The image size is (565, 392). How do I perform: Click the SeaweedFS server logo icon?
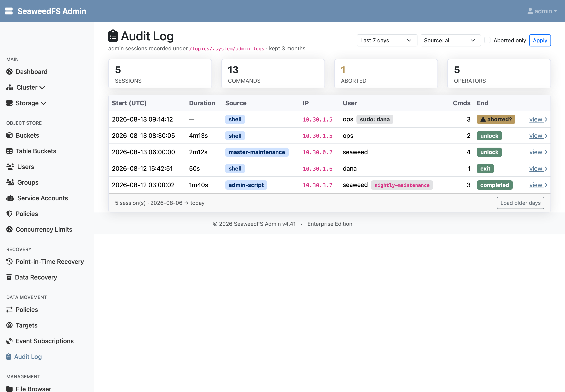9,11
